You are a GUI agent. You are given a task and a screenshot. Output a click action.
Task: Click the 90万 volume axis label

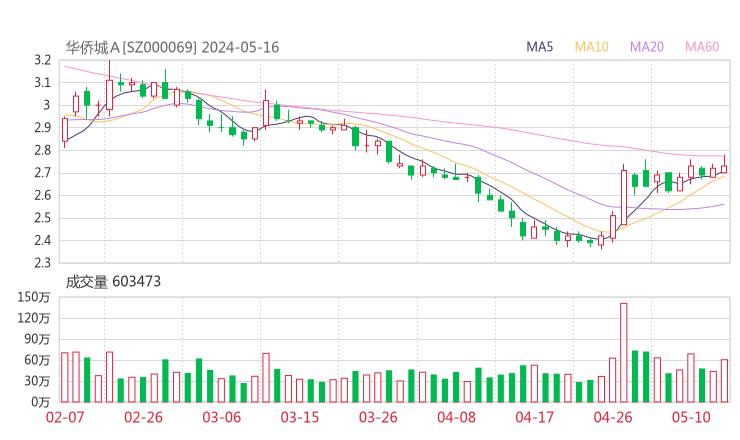37,339
